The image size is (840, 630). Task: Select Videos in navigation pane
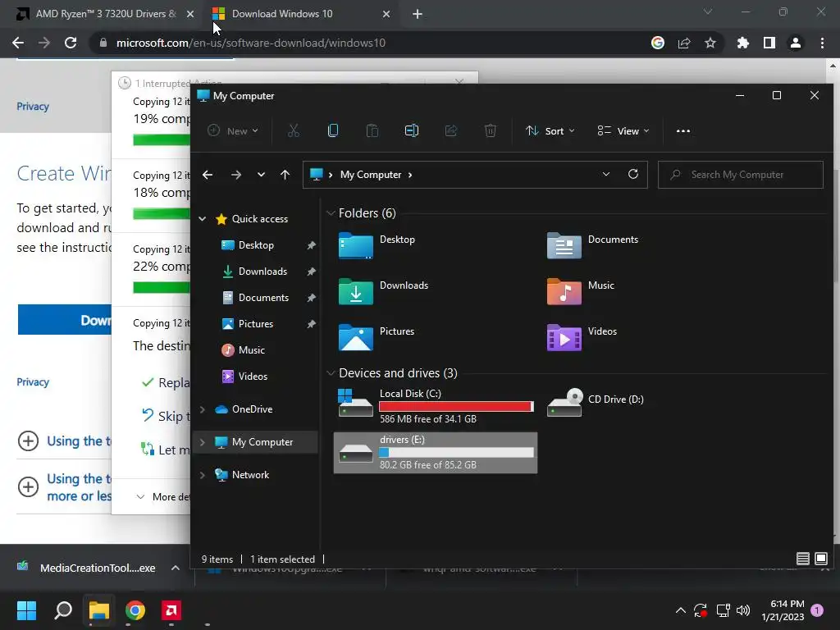click(x=253, y=376)
